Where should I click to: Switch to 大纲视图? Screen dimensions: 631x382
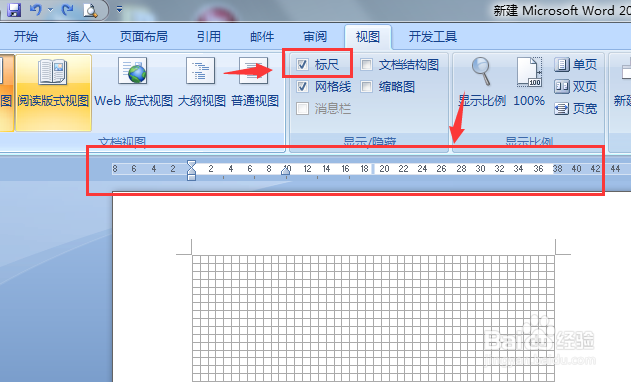(202, 83)
